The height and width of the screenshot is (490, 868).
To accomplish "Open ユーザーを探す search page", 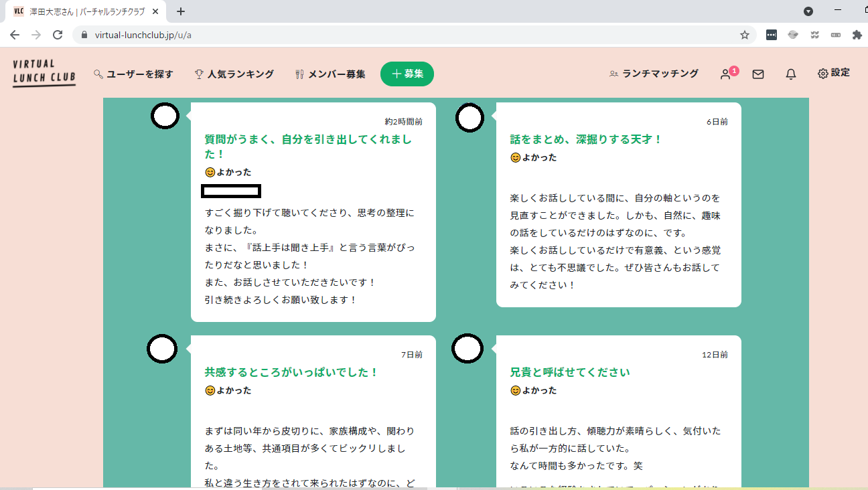I will (133, 74).
